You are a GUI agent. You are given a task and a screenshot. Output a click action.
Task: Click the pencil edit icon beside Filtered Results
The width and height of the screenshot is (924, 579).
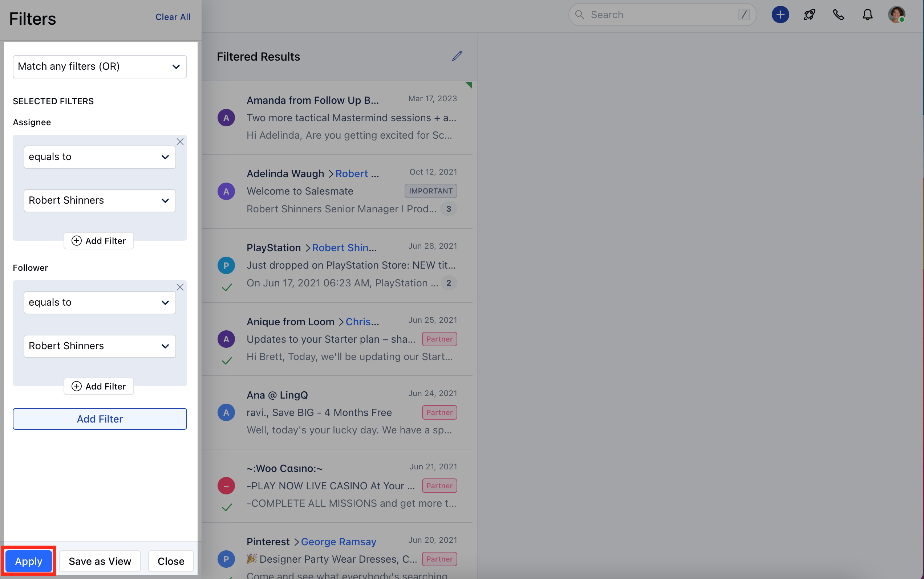point(457,56)
